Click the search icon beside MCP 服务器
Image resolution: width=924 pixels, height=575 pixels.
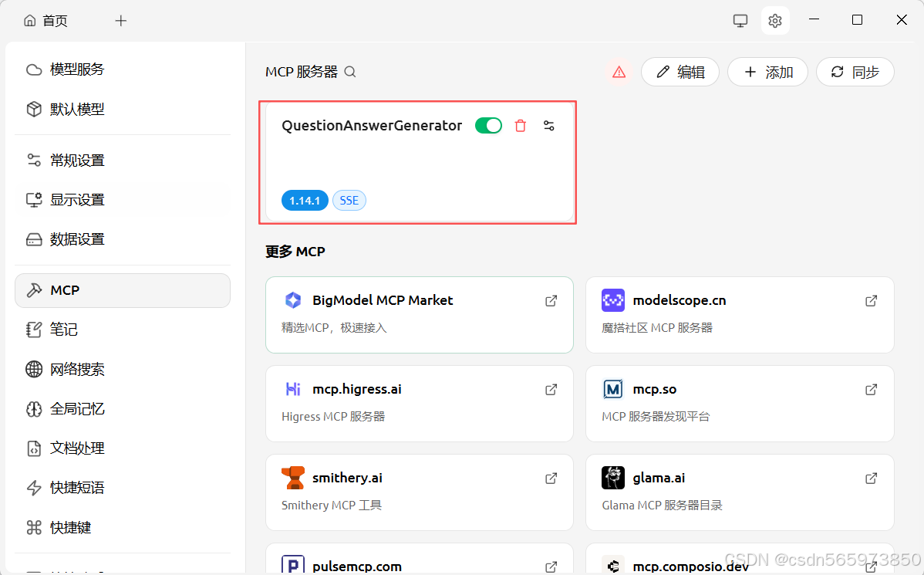[x=350, y=72]
